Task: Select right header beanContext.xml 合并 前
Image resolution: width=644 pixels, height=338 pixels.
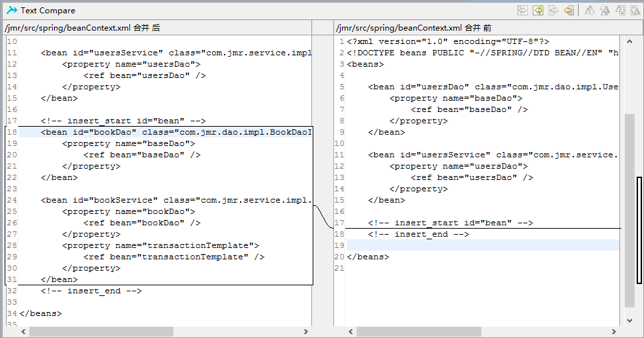Action: click(413, 28)
